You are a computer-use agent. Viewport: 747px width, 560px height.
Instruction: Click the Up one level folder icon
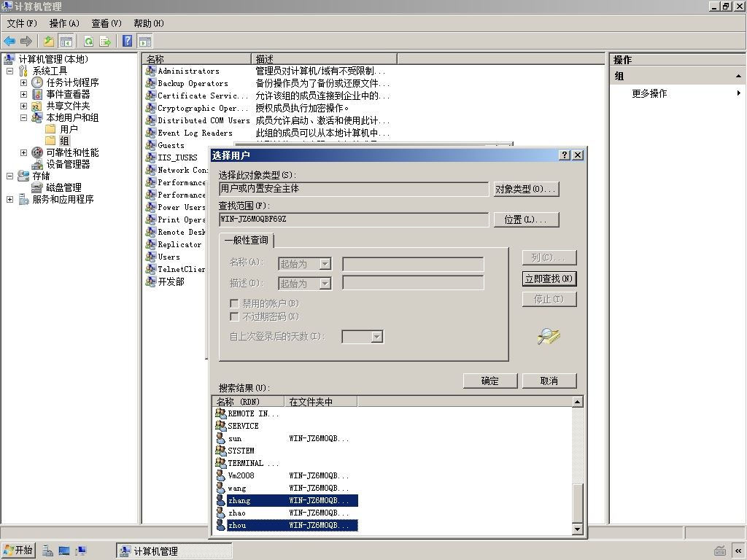coord(49,41)
